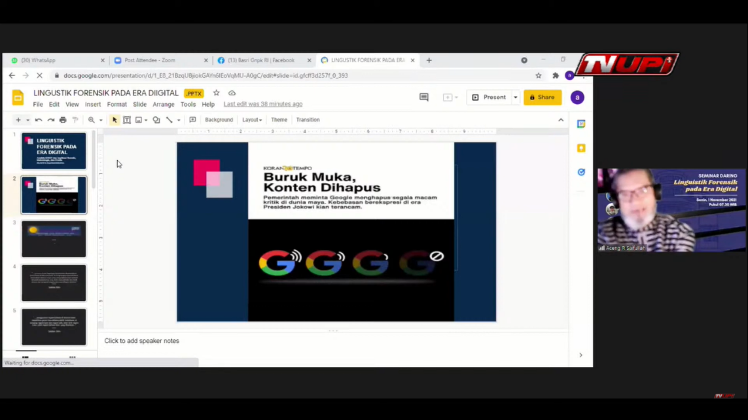Click the Background button
Viewport: 748px width, 420px height.
click(x=219, y=120)
